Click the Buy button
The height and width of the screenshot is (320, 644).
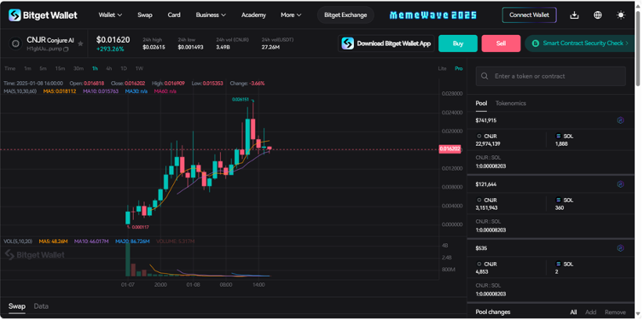(458, 44)
